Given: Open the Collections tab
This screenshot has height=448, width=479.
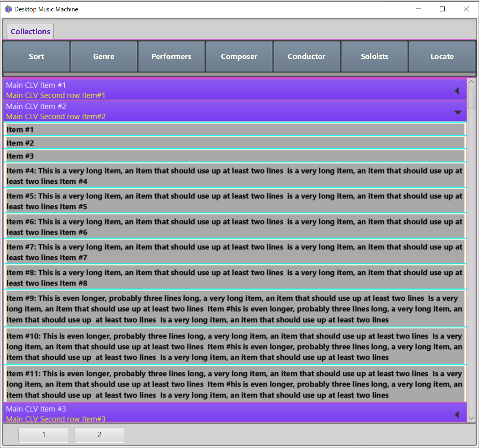Looking at the screenshot, I should pyautogui.click(x=30, y=31).
